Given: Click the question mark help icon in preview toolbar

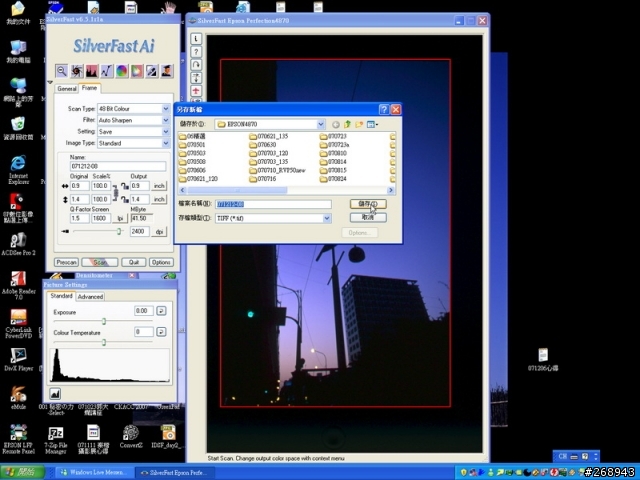Looking at the screenshot, I should (196, 52).
